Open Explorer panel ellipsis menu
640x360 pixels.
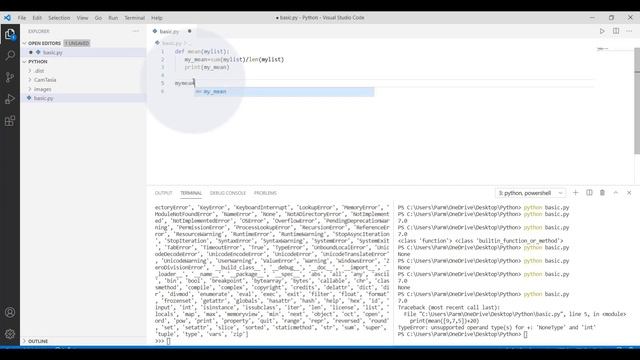[136, 31]
